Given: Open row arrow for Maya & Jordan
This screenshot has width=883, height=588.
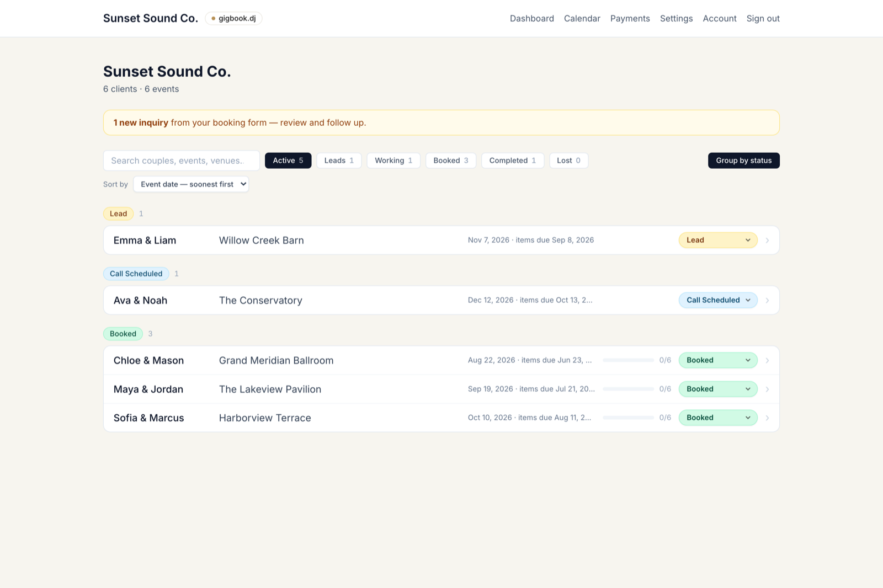Looking at the screenshot, I should click(x=767, y=389).
